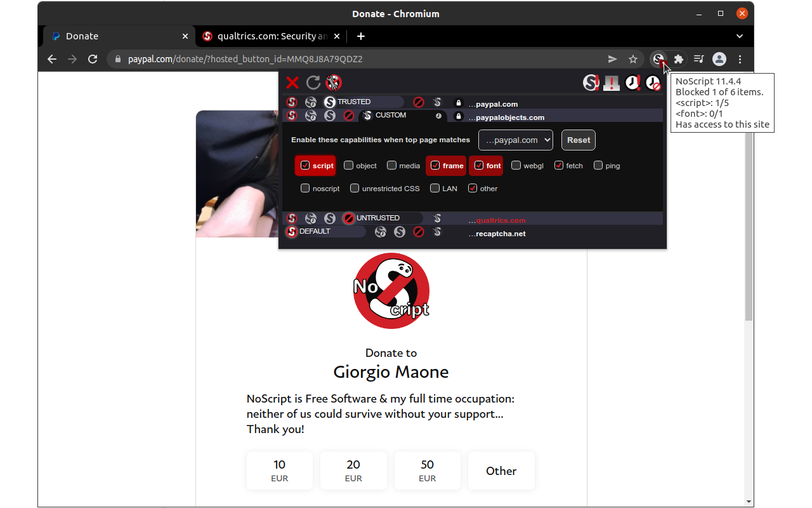Open the Chromium three-dot menu
The height and width of the screenshot is (508, 812).
(740, 58)
